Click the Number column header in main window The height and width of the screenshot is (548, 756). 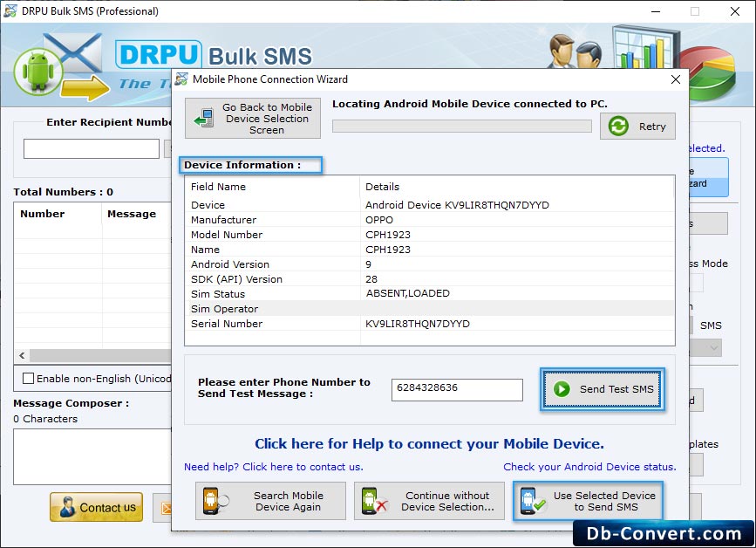coord(58,214)
